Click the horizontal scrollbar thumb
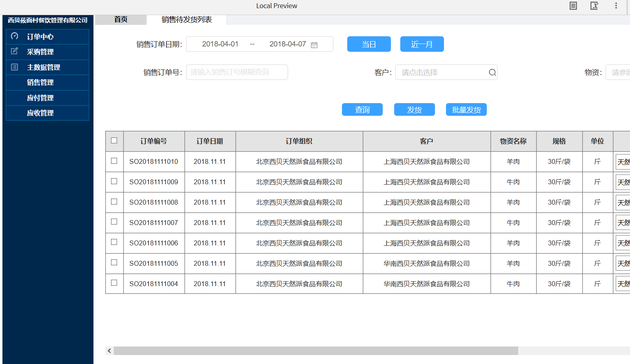The width and height of the screenshot is (630, 364). [x=316, y=351]
